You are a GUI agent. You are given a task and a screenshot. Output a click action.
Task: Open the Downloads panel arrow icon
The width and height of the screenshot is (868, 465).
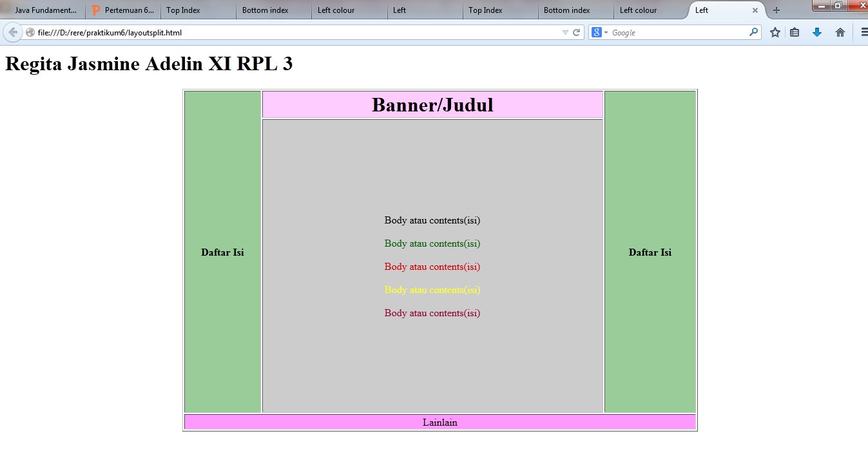pyautogui.click(x=817, y=32)
